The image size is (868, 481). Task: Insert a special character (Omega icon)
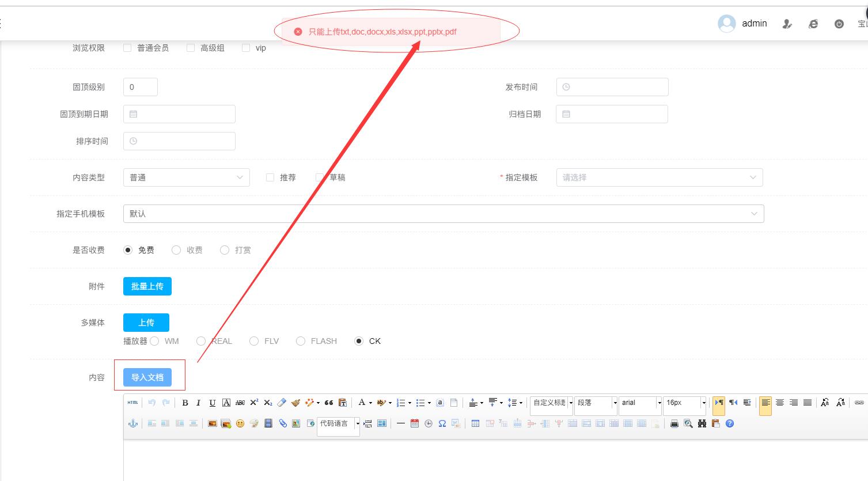[442, 423]
